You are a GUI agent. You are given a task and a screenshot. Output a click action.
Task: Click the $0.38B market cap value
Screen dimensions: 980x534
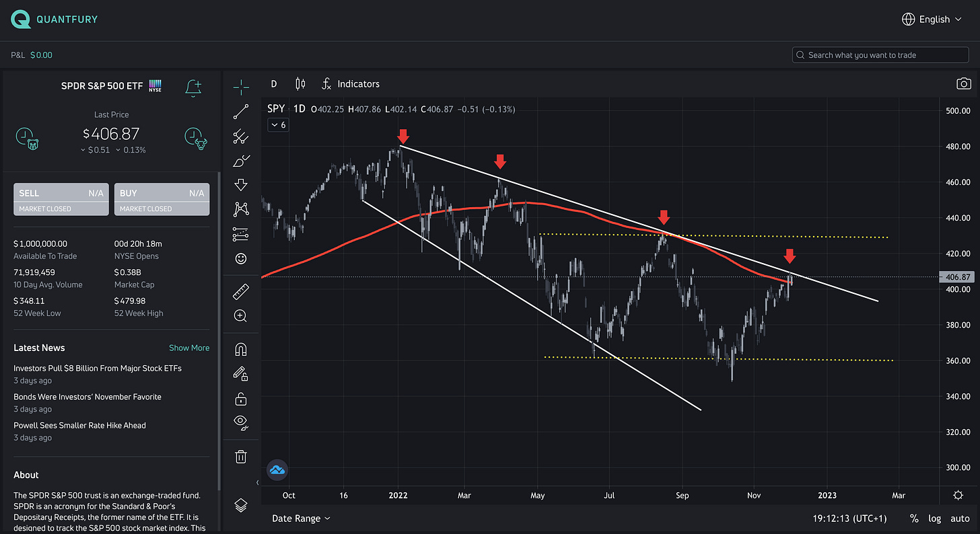pyautogui.click(x=127, y=272)
